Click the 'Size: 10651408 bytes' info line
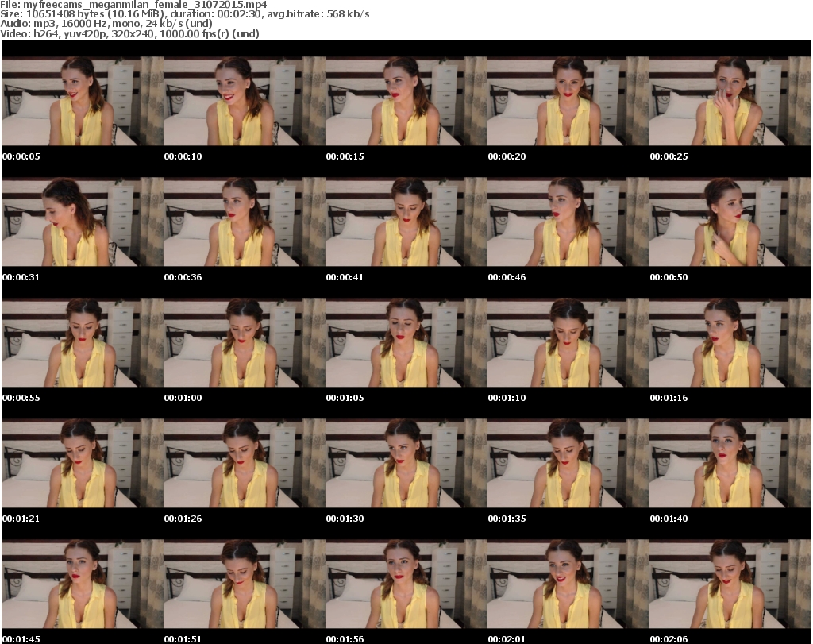Viewport: 813px width, 644px height. pos(184,14)
